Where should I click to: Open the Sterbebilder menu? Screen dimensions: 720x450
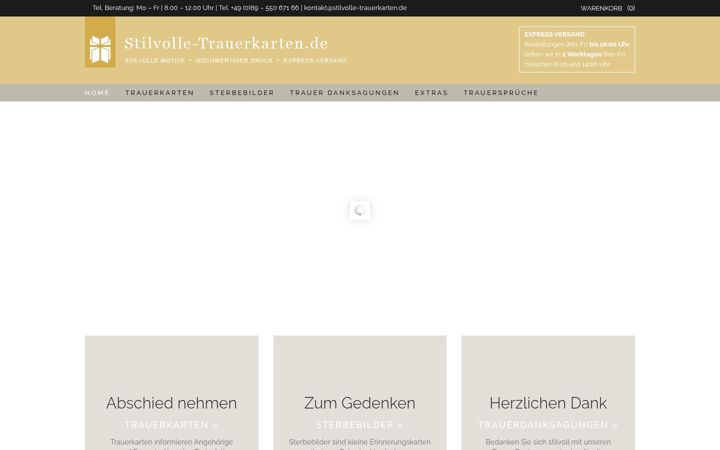click(x=242, y=93)
